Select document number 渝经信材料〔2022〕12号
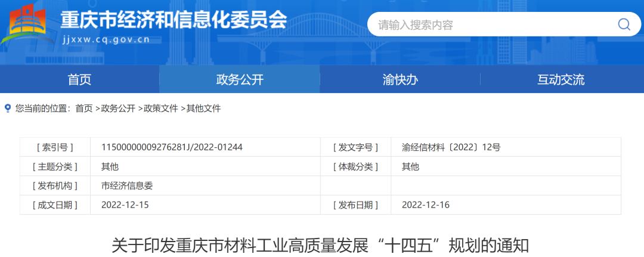 tap(451, 147)
